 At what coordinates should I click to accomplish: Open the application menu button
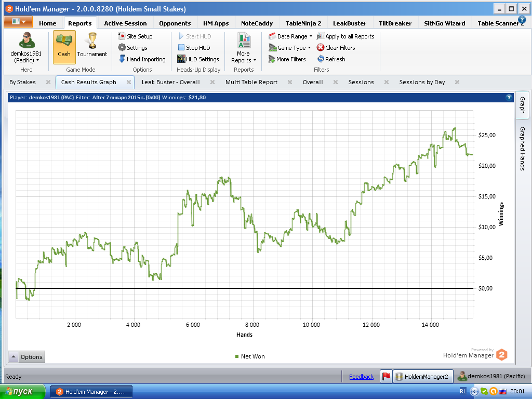(18, 22)
